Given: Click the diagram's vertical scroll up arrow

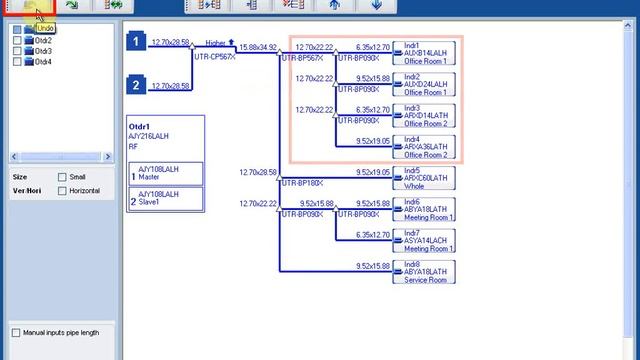Looking at the screenshot, I should coord(628,26).
